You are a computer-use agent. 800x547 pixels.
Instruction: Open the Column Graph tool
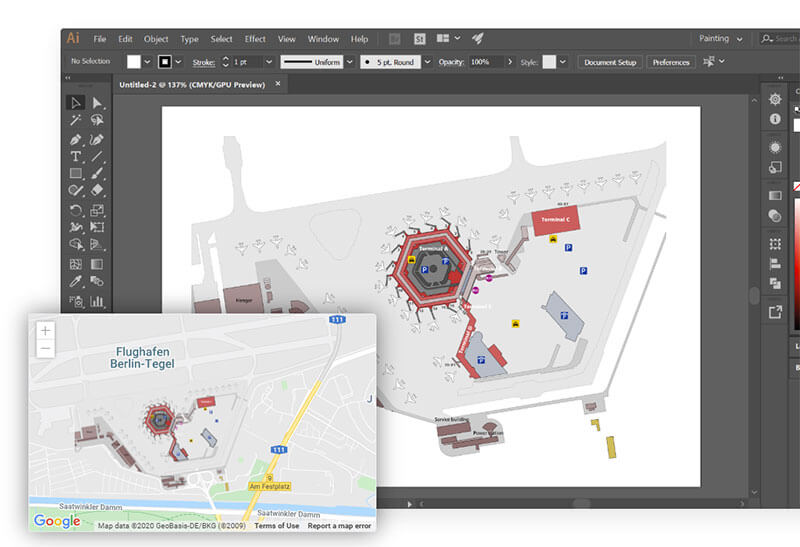[97, 301]
